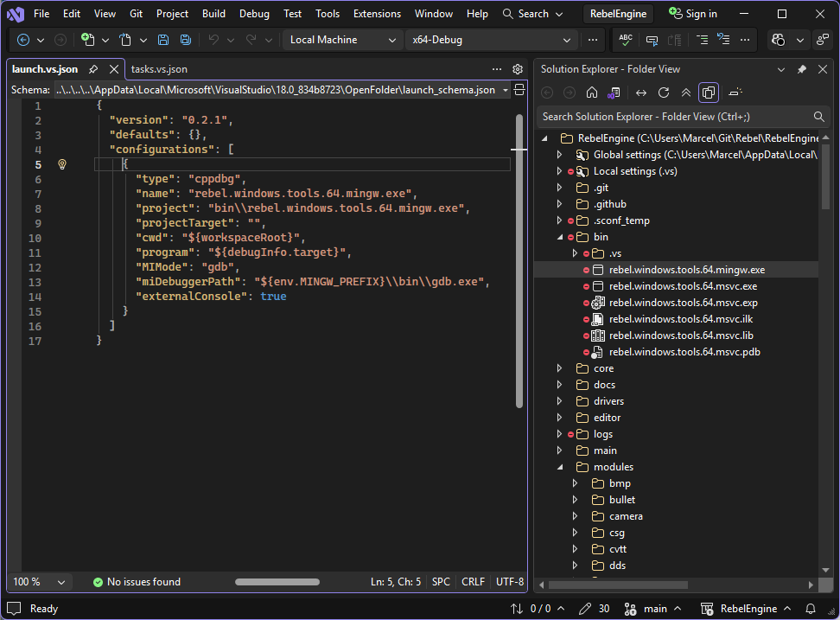Focus the Search Solution Explorer input field
Image resolution: width=840 pixels, height=620 pixels.
coord(675,116)
